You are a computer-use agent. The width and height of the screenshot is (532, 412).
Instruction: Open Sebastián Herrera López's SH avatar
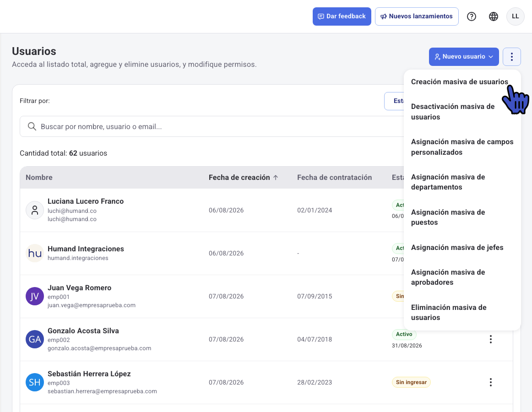click(35, 383)
